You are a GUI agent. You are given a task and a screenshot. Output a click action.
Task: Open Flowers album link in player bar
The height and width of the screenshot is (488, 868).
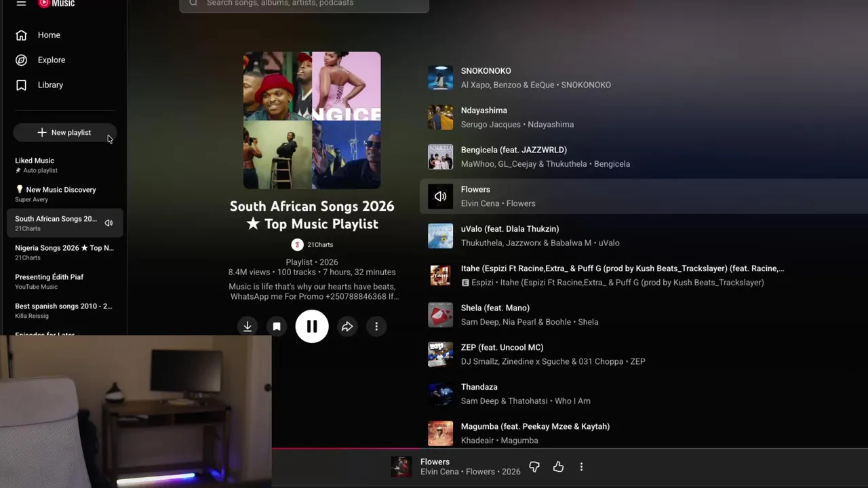[x=479, y=472]
